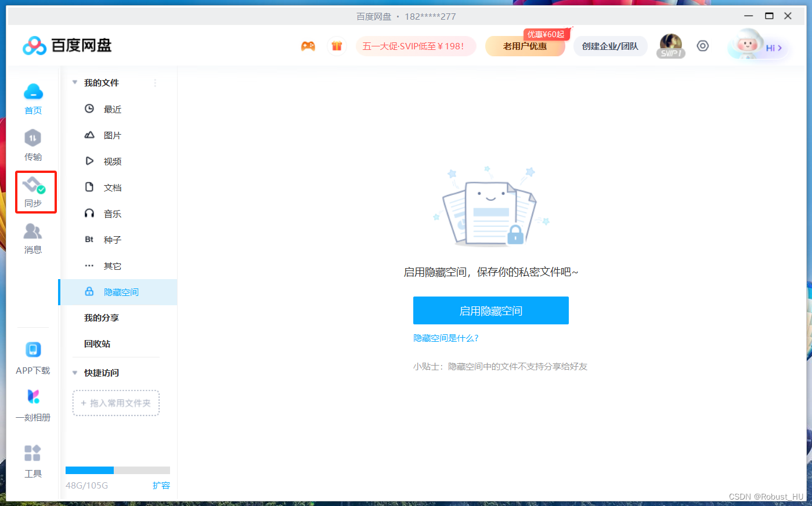Click the play icon beside 视频

click(x=89, y=161)
